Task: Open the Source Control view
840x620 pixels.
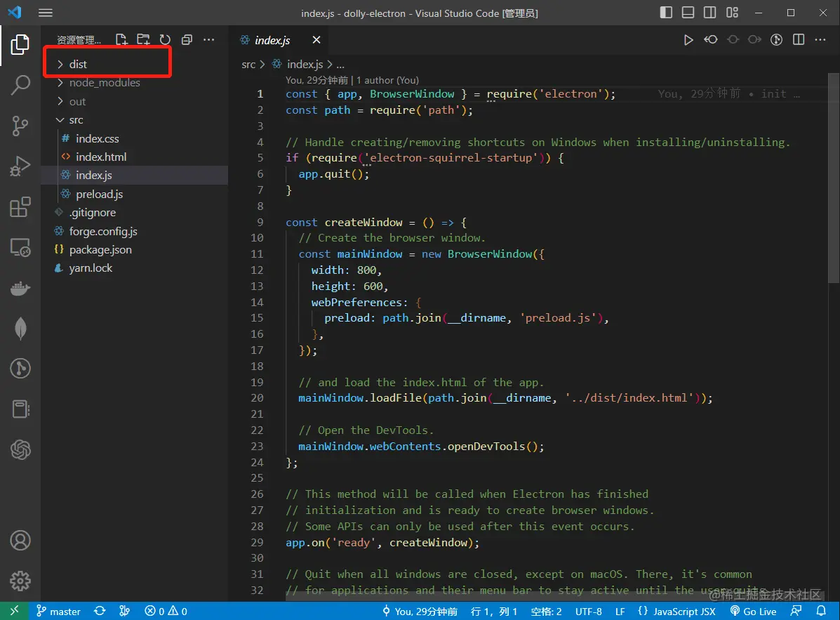Action: (20, 126)
